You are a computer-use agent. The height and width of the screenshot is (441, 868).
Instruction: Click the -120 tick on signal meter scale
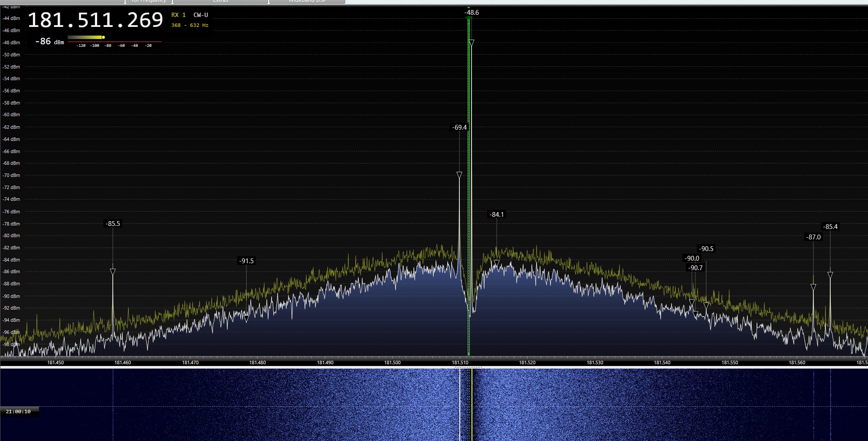point(81,46)
